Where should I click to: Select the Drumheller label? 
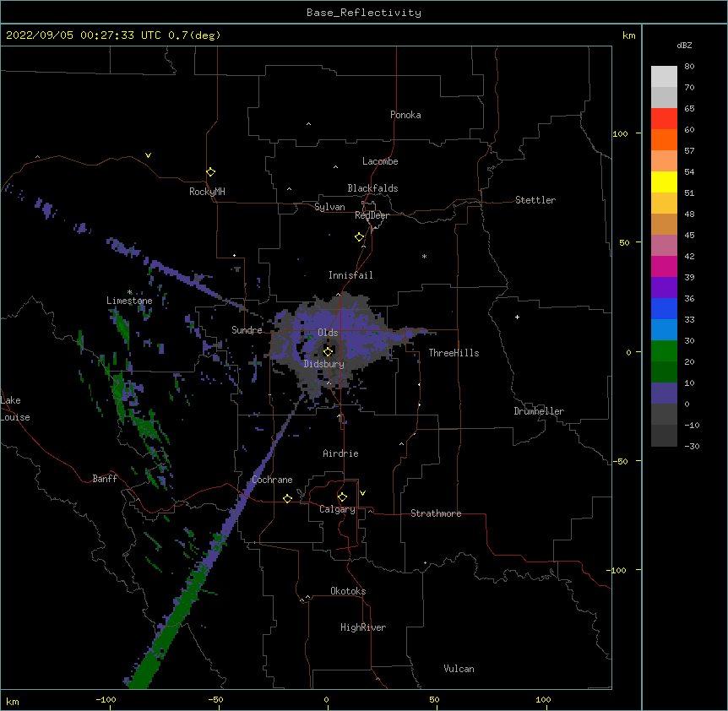[539, 411]
